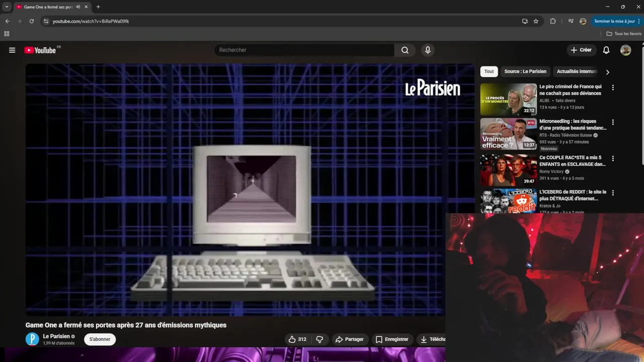The width and height of the screenshot is (644, 362).
Task: Open options for COUPLE RAC*STE video
Action: tap(613, 158)
